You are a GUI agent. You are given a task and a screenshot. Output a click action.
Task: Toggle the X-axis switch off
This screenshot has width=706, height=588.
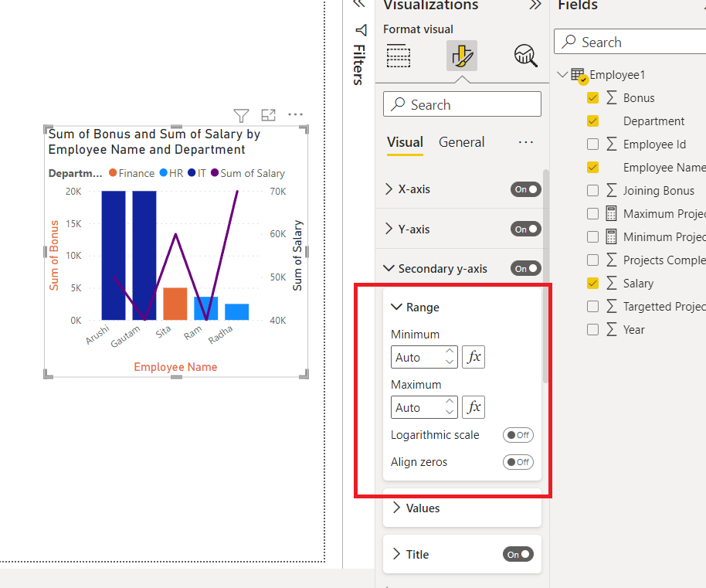click(x=525, y=189)
